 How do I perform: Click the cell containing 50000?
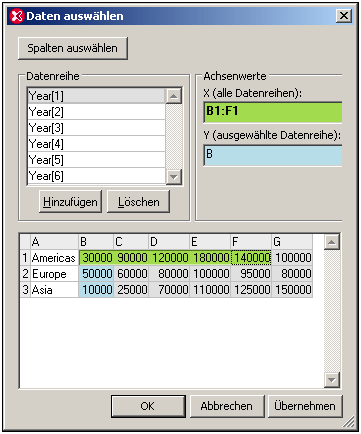(x=96, y=274)
